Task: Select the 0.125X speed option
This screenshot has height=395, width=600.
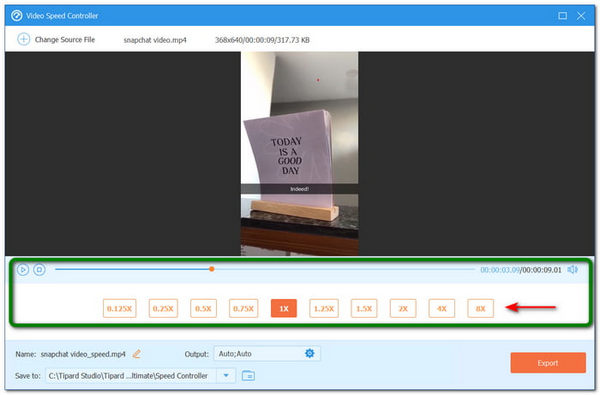Action: [119, 308]
